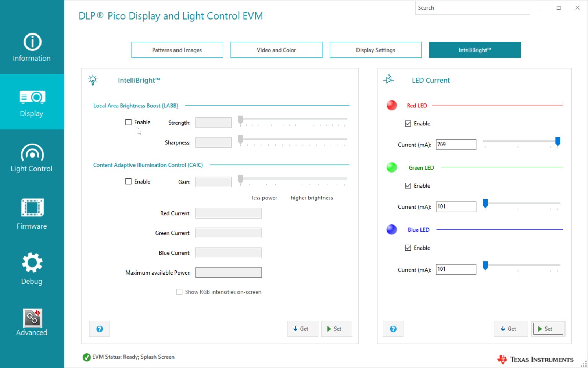Screen dimensions: 588x368
Task: Select the Display section in the sidebar
Action: pos(32,102)
